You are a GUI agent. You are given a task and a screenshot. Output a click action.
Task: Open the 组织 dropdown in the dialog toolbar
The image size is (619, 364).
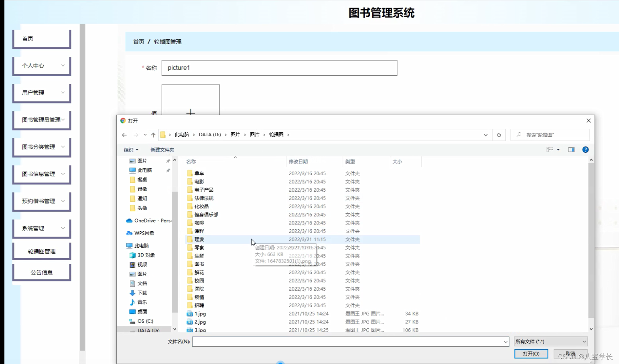tap(130, 150)
